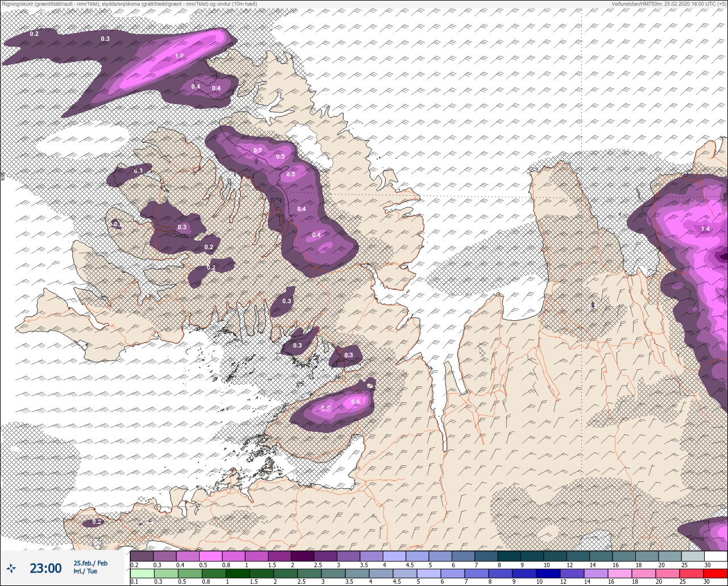
Task: Select the bright pink 0.5 swatch in the top legend row
Action: pos(210,556)
